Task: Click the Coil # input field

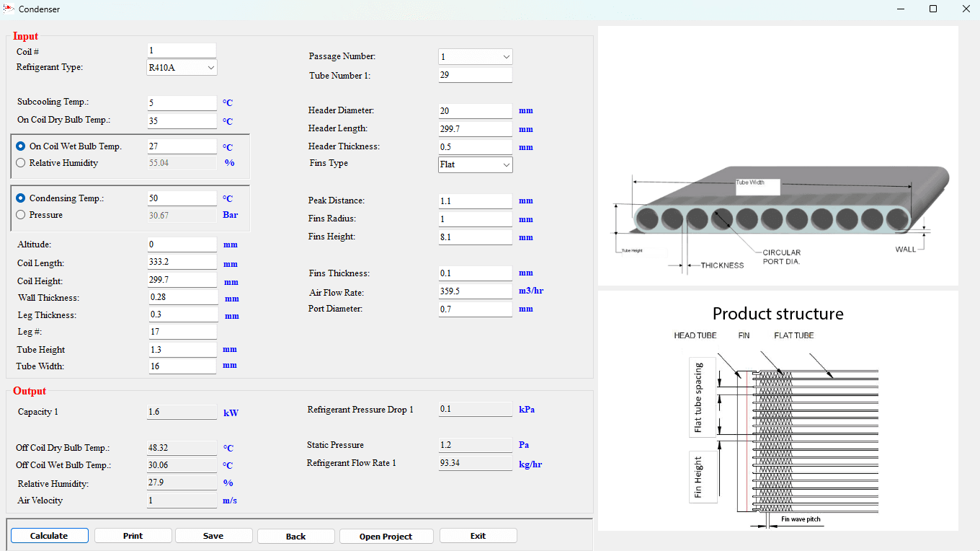Action: pos(182,50)
